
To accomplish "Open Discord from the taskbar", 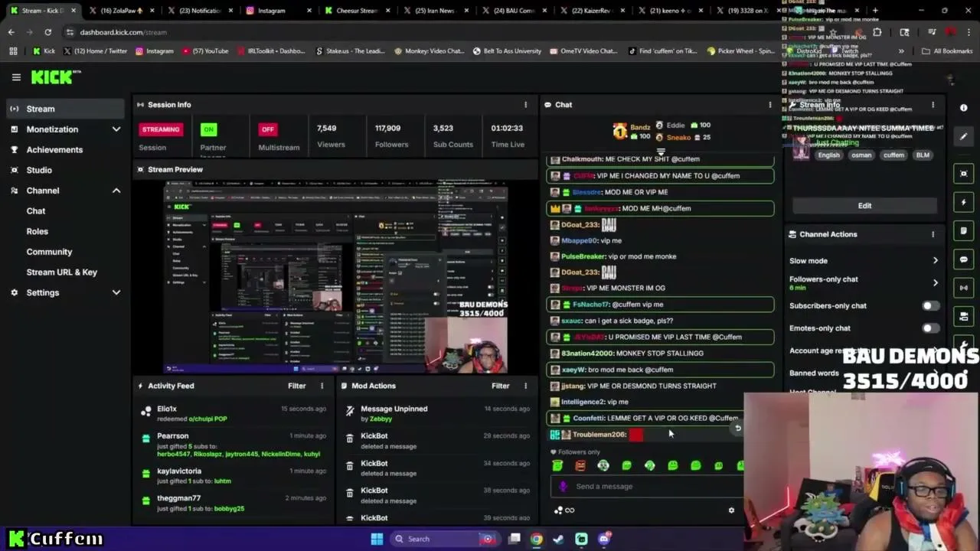I will 604,539.
